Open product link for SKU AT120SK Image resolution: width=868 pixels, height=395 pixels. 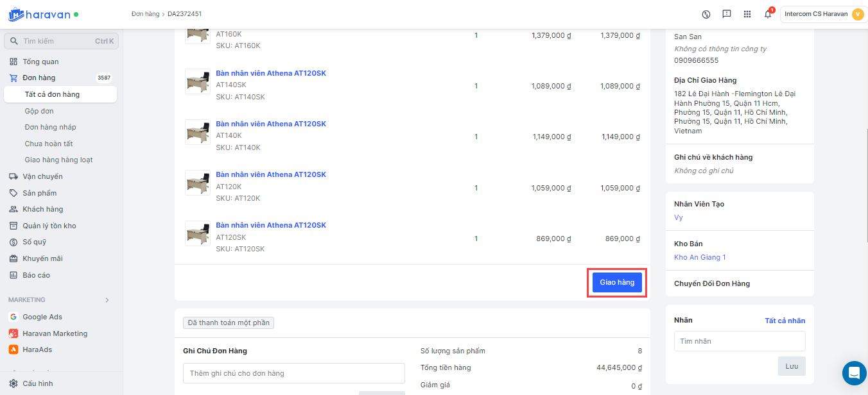[271, 225]
